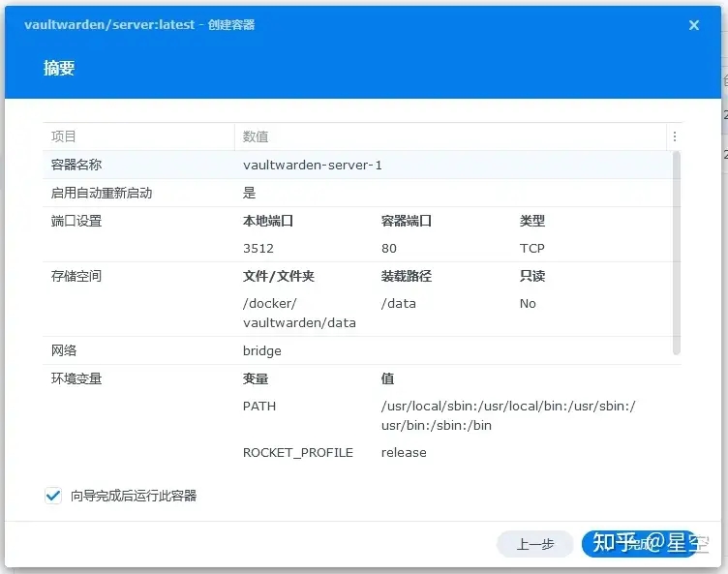Click the 端口设置 row label

coord(76,221)
